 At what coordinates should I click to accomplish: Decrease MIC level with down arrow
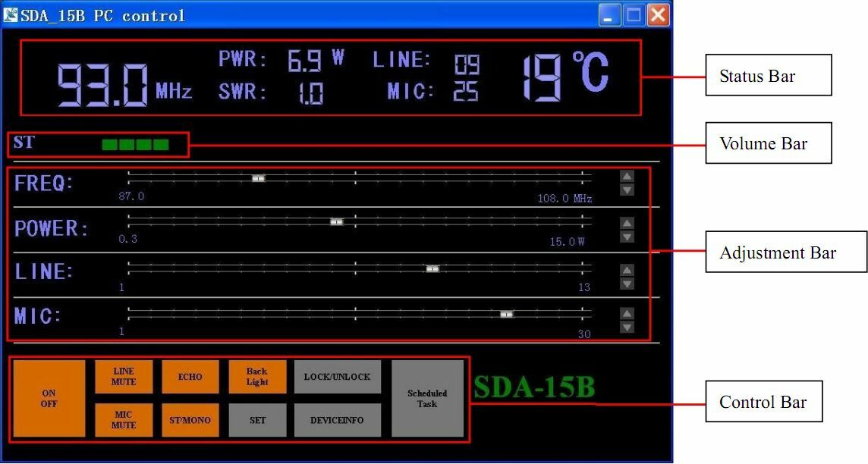(x=627, y=327)
